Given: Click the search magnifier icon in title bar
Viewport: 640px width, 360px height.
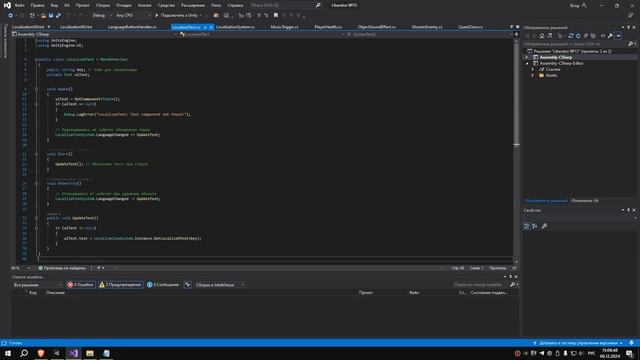Looking at the screenshot, I should click(318, 5).
